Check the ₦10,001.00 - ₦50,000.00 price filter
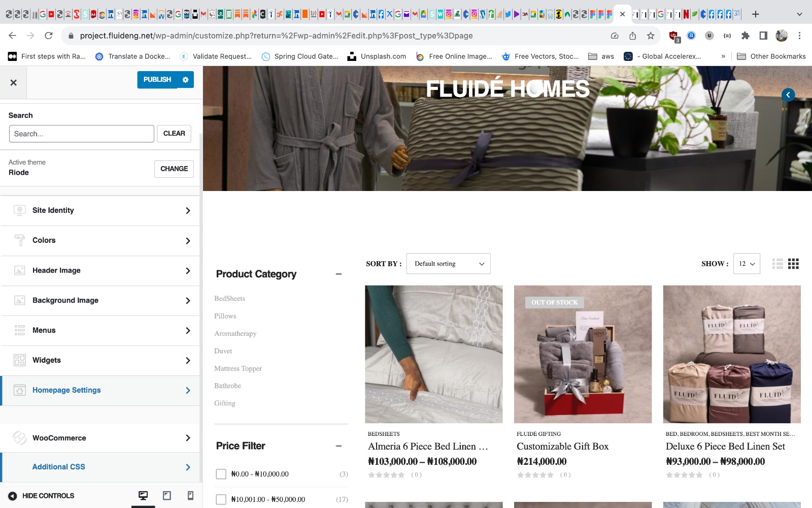 [x=221, y=499]
